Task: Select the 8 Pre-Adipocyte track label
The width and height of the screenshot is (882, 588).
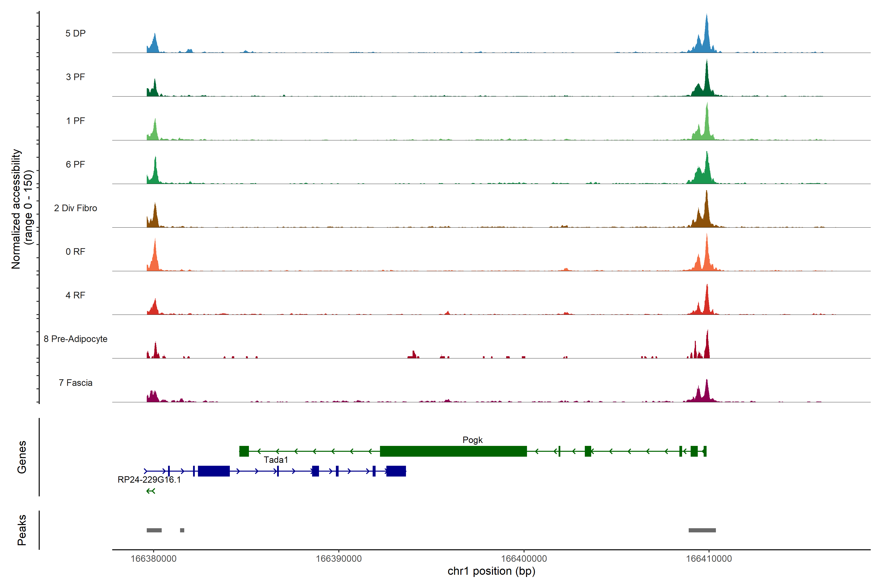Action: pos(75,339)
